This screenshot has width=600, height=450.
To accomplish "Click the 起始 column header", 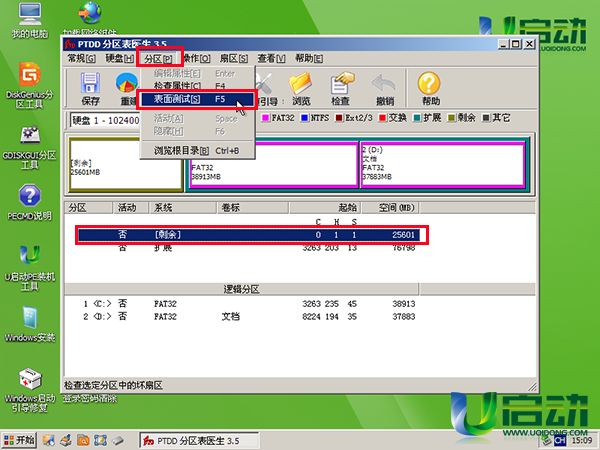I will (325, 208).
